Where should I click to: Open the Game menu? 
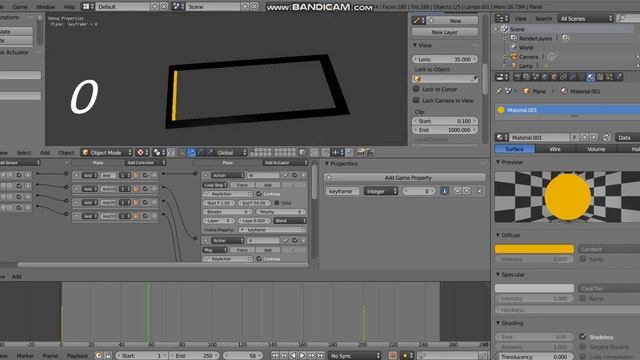pos(20,7)
